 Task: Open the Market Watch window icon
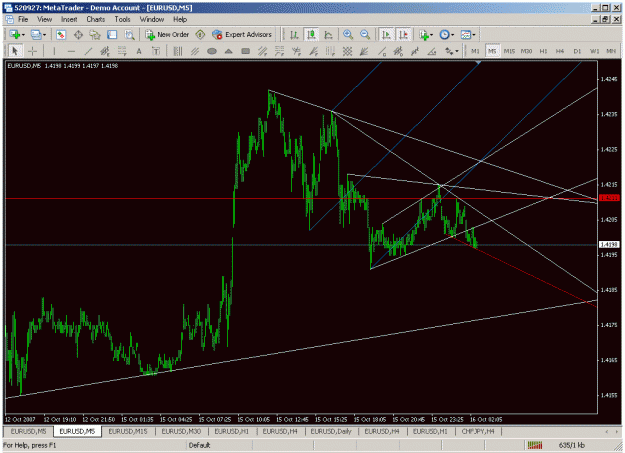click(x=61, y=35)
